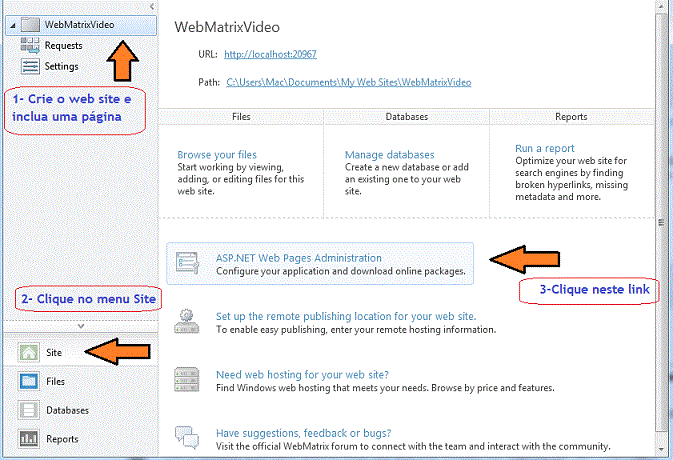
Task: Click the Settings icon in the tree
Action: [x=30, y=66]
